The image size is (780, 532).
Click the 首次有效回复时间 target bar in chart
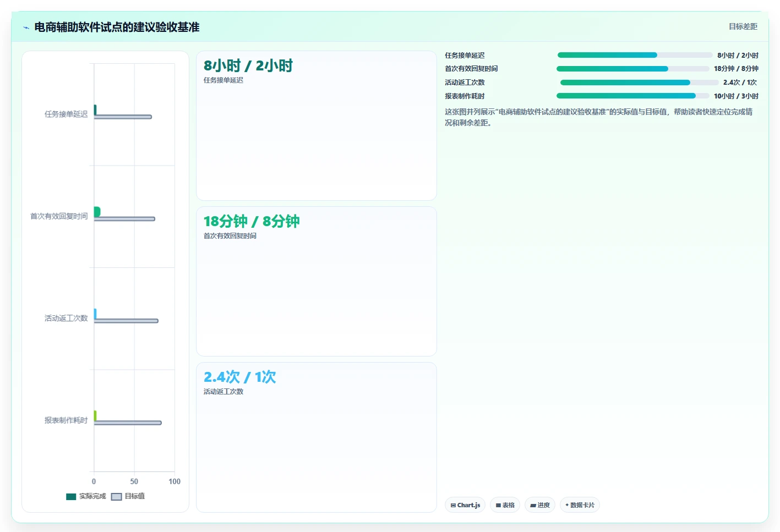coord(124,219)
